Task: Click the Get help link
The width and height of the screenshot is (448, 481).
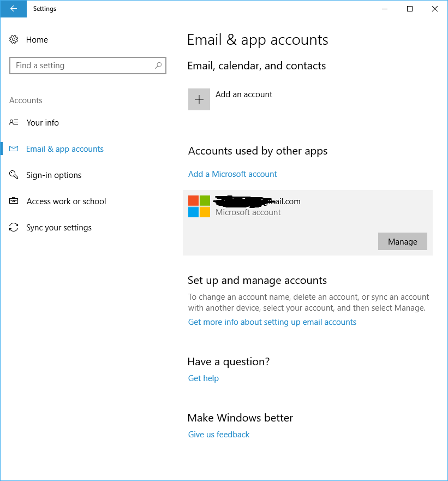Action: pyautogui.click(x=204, y=378)
